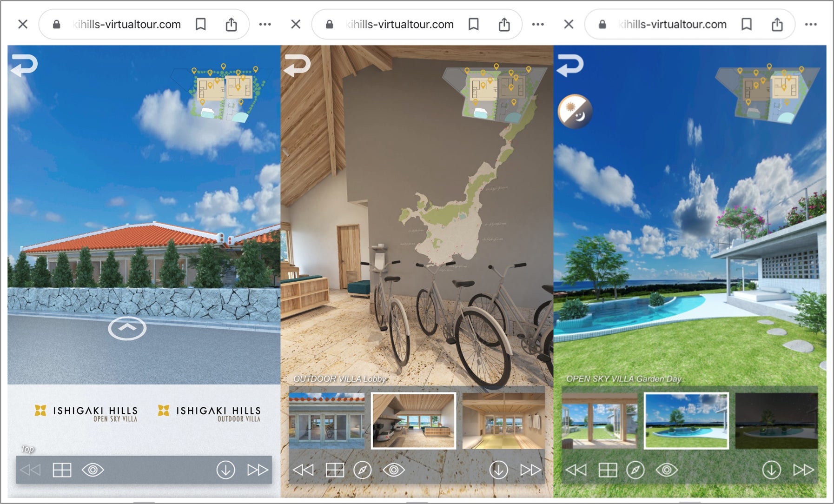Go to previous scene in Lobby panel

(303, 470)
